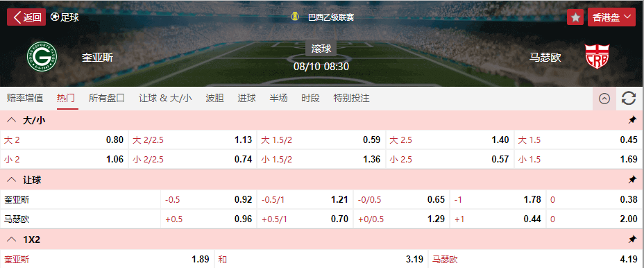Collapse all markets with circle chevron

(604, 99)
